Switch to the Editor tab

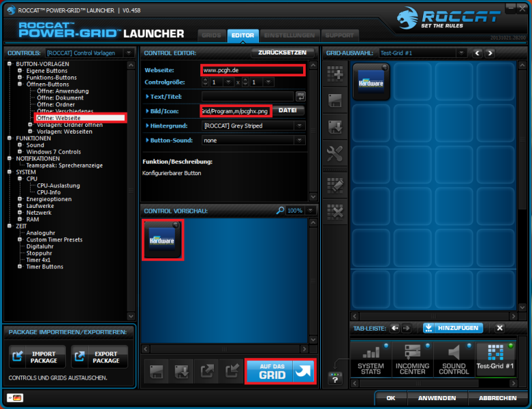[242, 35]
